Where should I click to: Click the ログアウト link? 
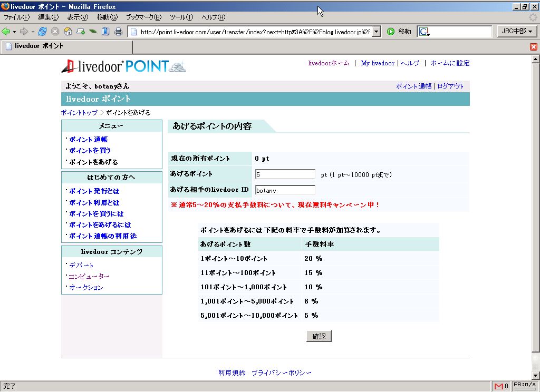coord(450,86)
